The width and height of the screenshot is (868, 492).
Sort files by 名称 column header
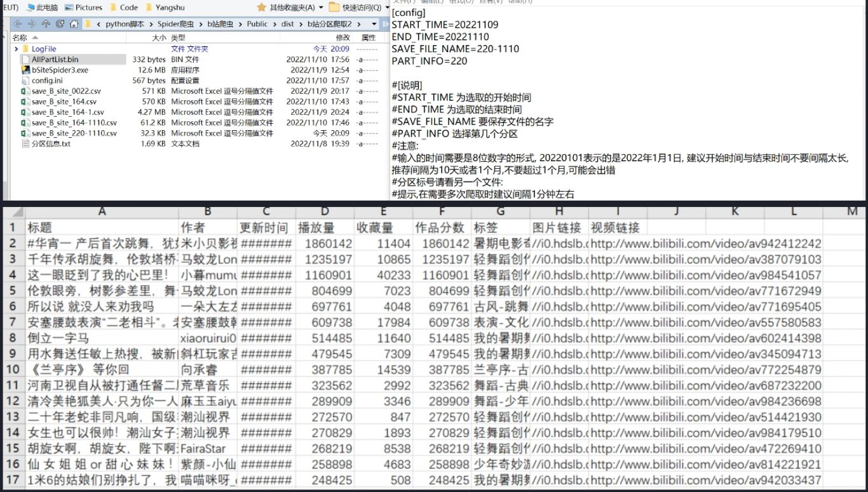pos(20,38)
